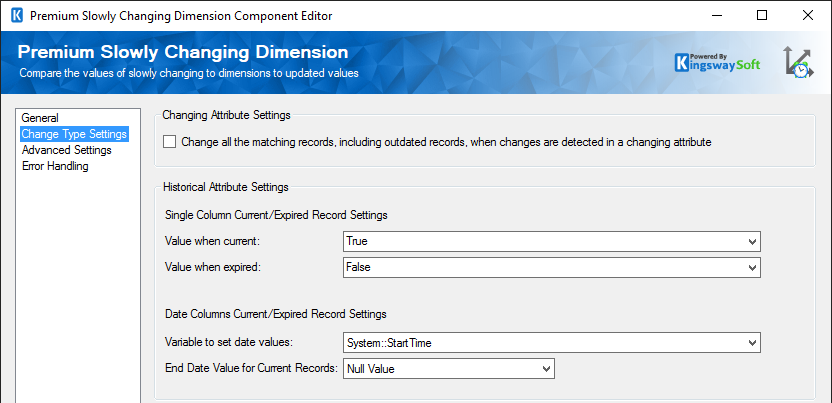Viewport: 832px width, 403px height.
Task: Maximize the component editor window
Action: point(762,16)
